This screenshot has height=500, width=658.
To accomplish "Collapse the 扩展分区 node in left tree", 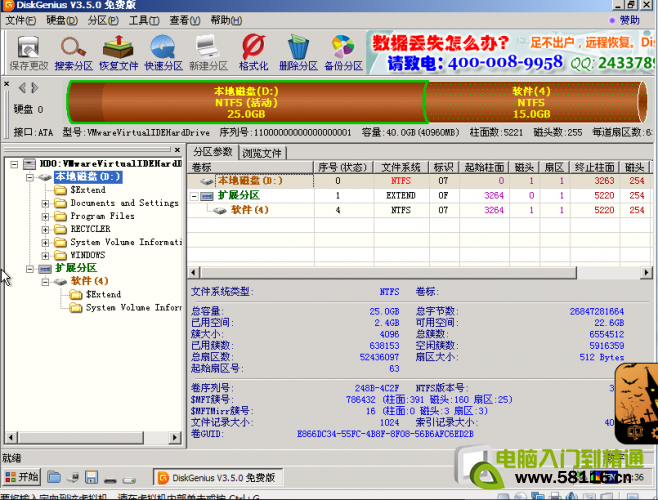I will click(x=31, y=268).
